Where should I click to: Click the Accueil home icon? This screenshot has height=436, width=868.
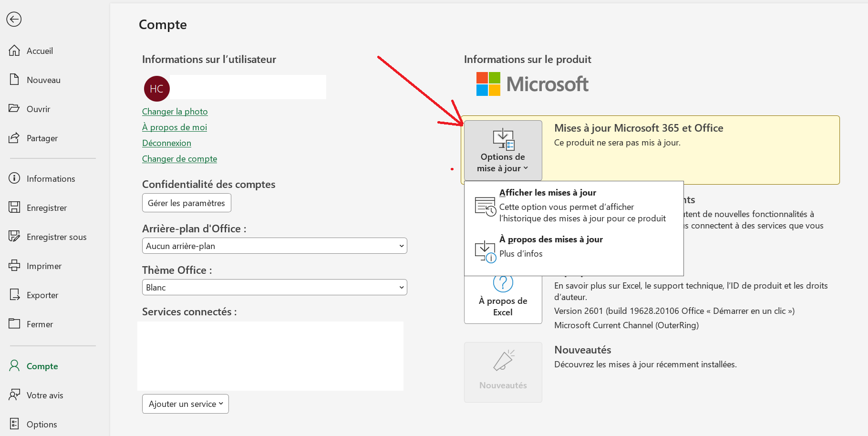(14, 51)
